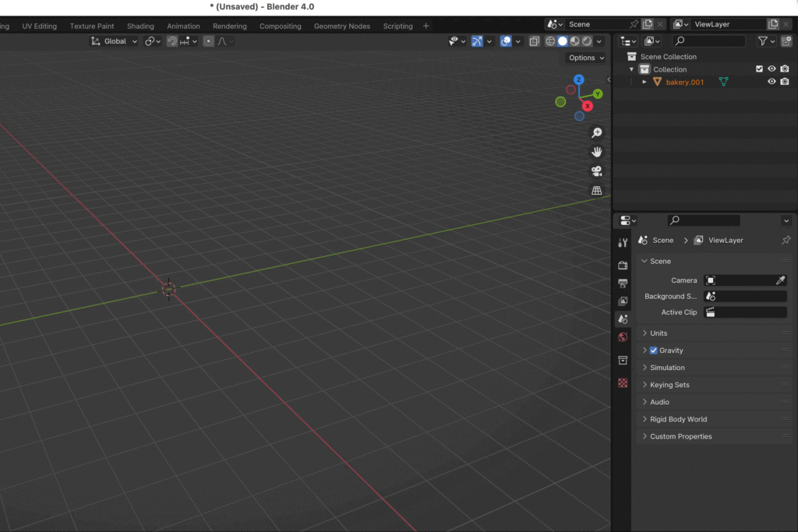Switch to the Shading workspace tab
The image size is (798, 532).
click(x=140, y=26)
